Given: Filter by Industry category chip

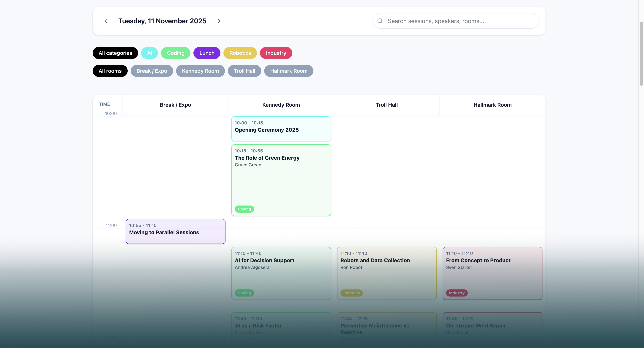Looking at the screenshot, I should coord(276,53).
